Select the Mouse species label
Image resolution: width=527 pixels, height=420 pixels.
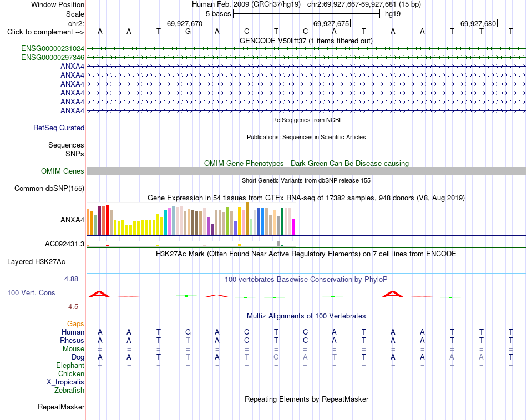(x=73, y=349)
